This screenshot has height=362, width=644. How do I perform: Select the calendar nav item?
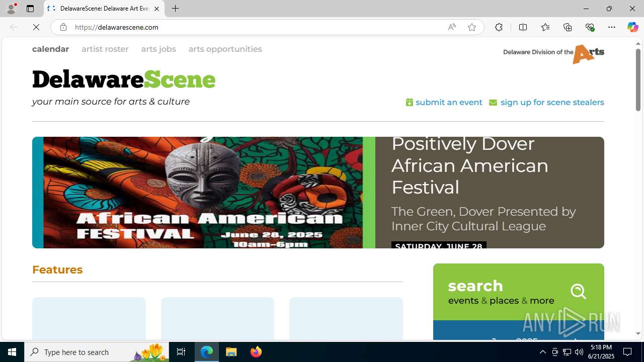click(x=50, y=49)
